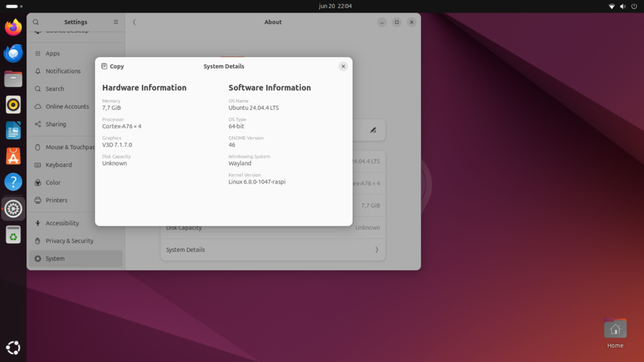Image resolution: width=644 pixels, height=362 pixels.
Task: Select System in Settings sidebar
Action: click(x=76, y=258)
